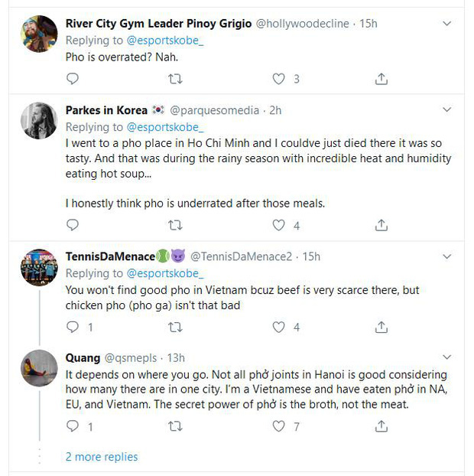Share the Parkes in Korea tweet
The height and width of the screenshot is (476, 474).
tap(381, 225)
